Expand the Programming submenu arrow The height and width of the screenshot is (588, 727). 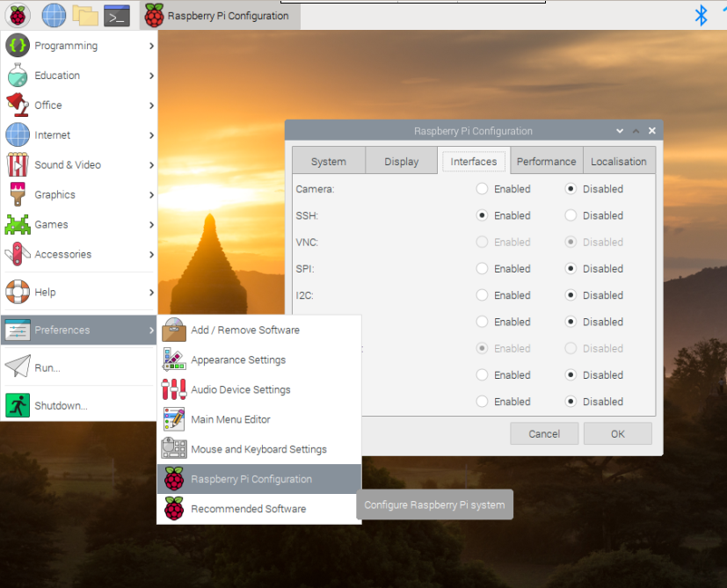tap(151, 46)
